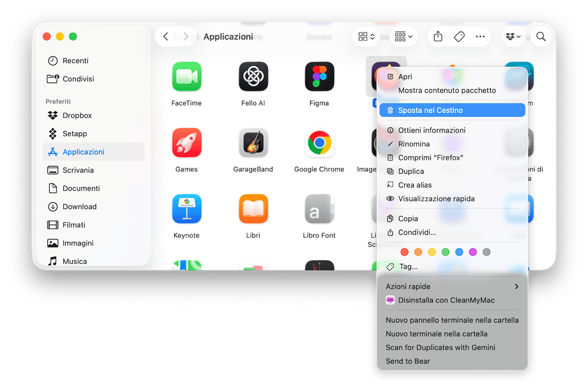The height and width of the screenshot is (386, 588).
Task: Open Condivisi in the sidebar
Action: 93,79
